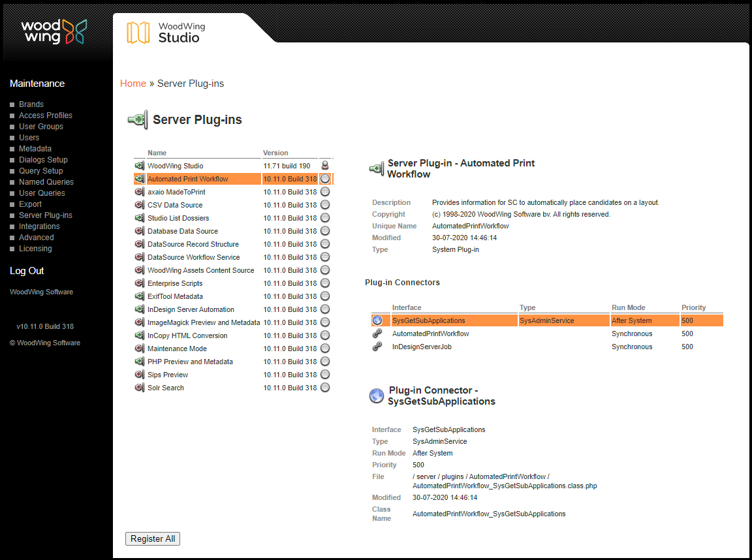Click the chain-link icon beside AutomatedPrintWorkflow connector

click(x=377, y=334)
